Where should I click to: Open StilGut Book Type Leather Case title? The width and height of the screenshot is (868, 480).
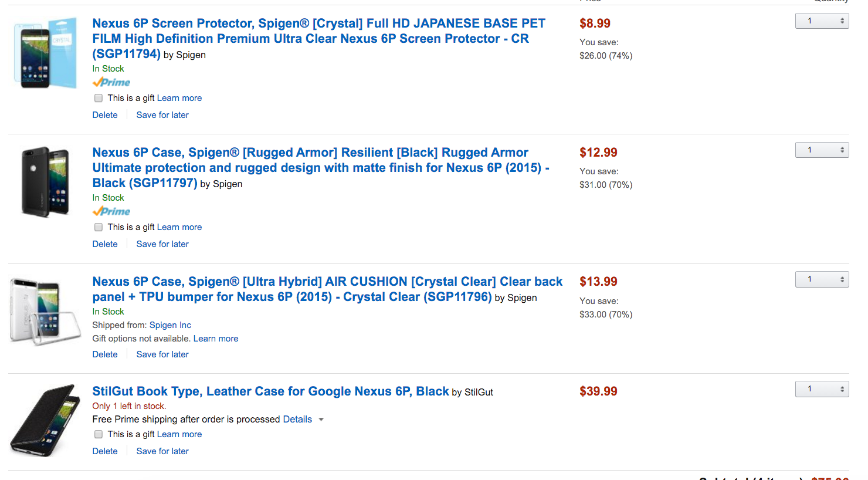coord(270,391)
